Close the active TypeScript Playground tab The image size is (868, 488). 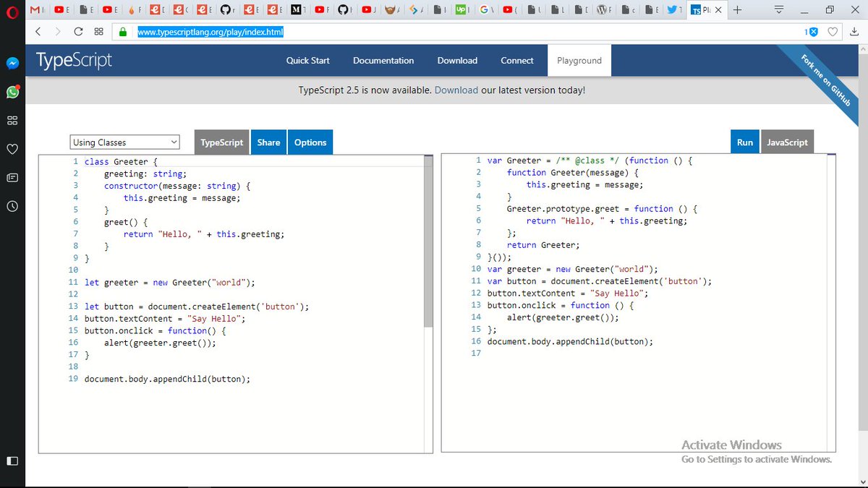[x=717, y=10]
